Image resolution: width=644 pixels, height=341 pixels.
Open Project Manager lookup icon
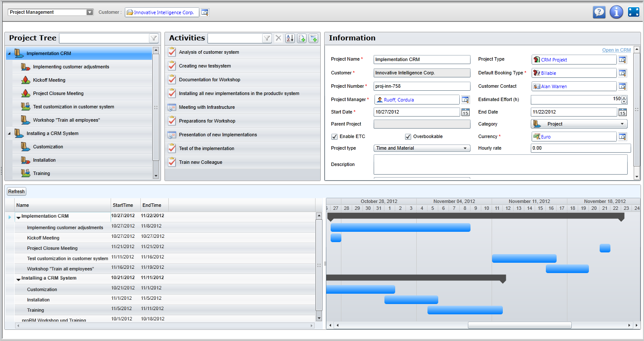pos(465,100)
